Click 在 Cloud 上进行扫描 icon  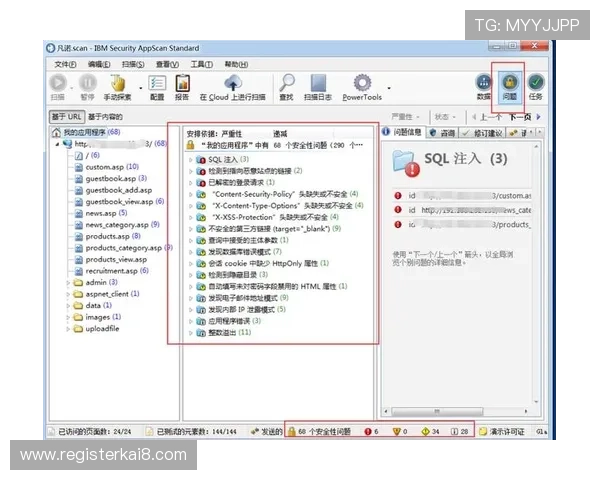click(233, 83)
